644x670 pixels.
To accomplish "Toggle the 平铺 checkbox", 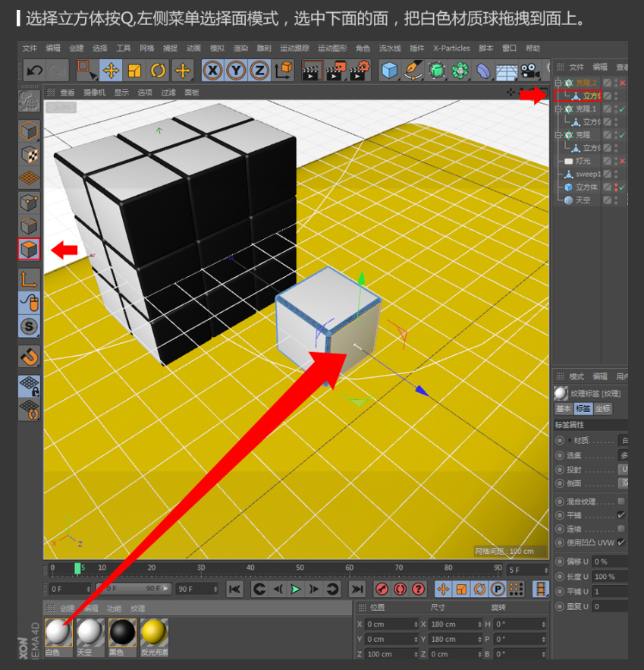I will [x=621, y=515].
